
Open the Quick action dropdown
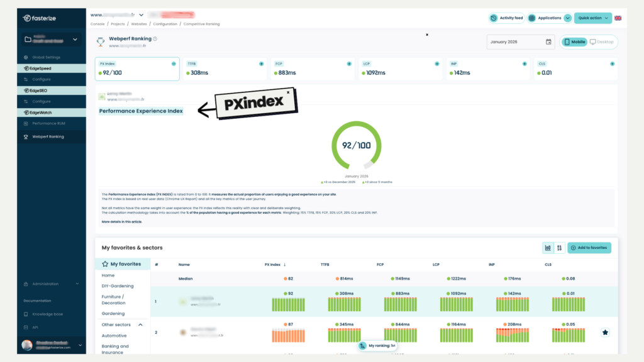(592, 18)
